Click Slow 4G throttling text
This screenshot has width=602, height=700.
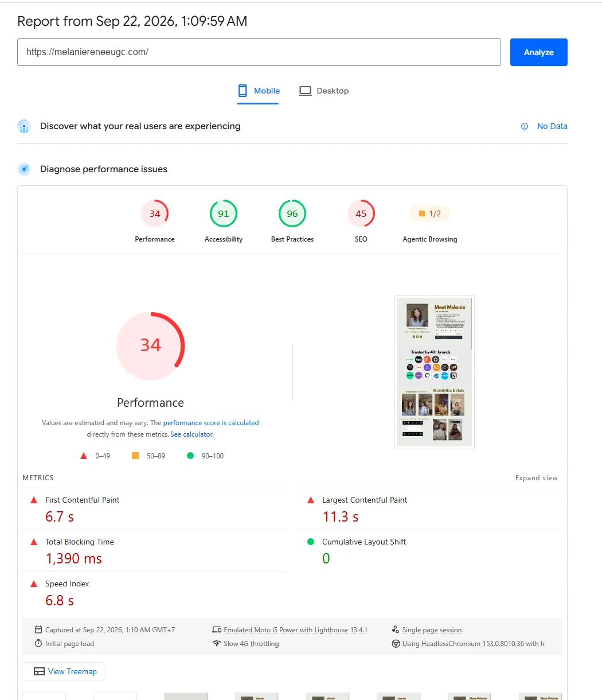point(251,644)
